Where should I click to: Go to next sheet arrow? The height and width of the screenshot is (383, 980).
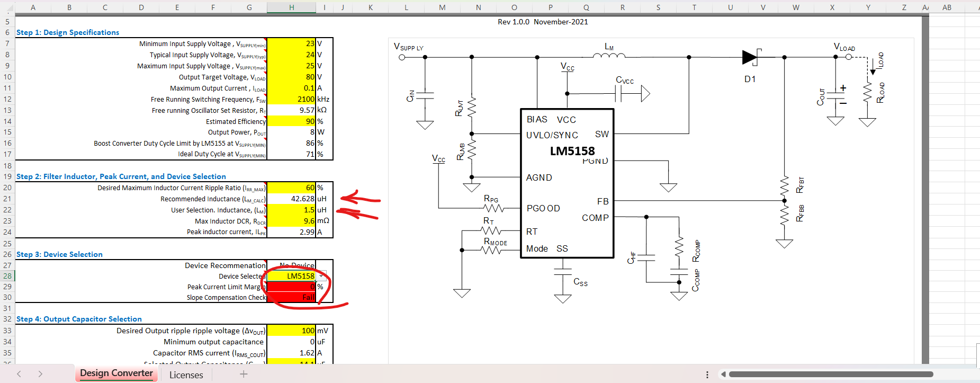tap(40, 374)
